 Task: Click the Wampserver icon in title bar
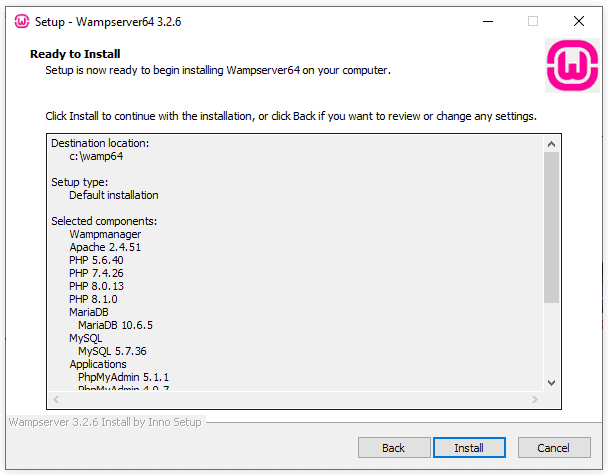tap(21, 21)
